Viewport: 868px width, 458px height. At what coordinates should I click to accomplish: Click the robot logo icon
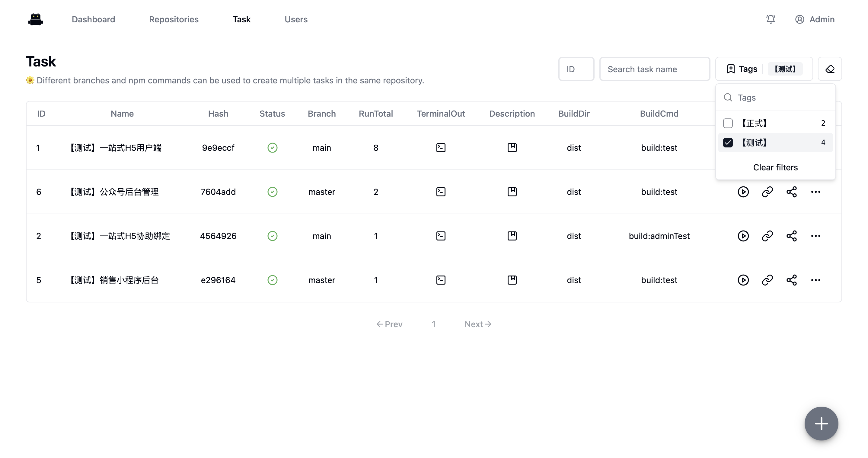tap(35, 19)
